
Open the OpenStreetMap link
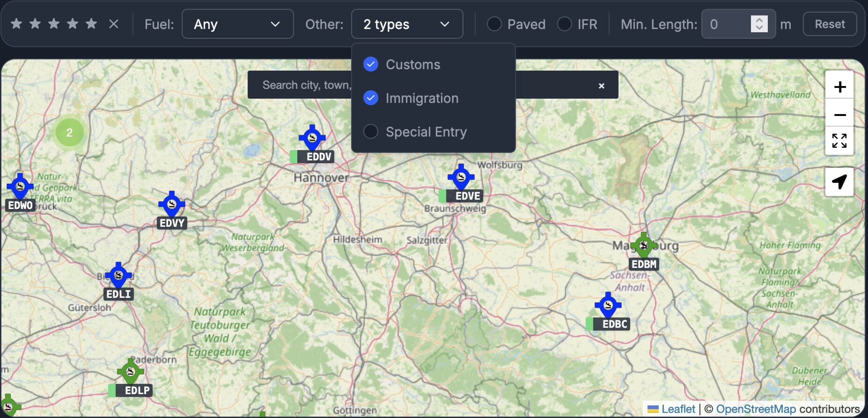[756, 409]
